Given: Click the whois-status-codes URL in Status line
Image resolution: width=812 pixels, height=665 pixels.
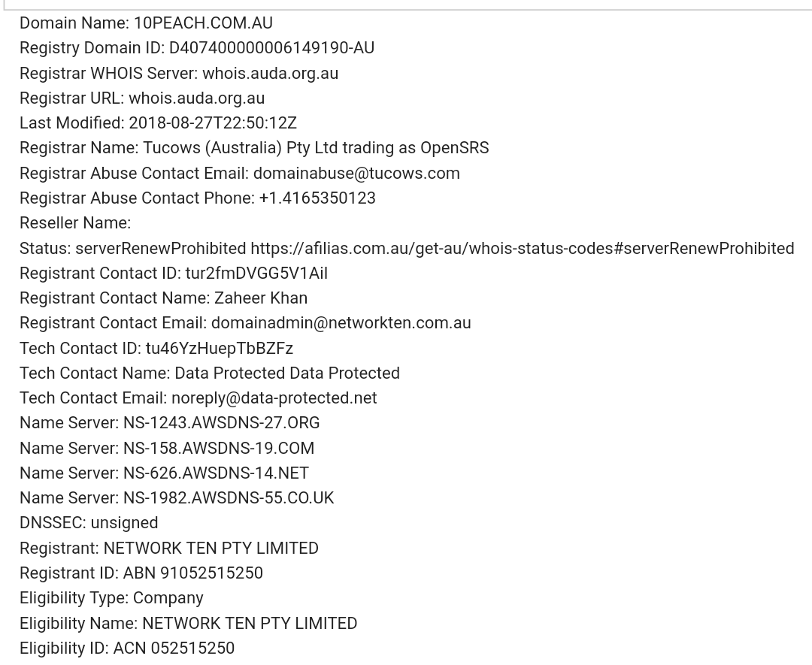Looking at the screenshot, I should point(522,248).
